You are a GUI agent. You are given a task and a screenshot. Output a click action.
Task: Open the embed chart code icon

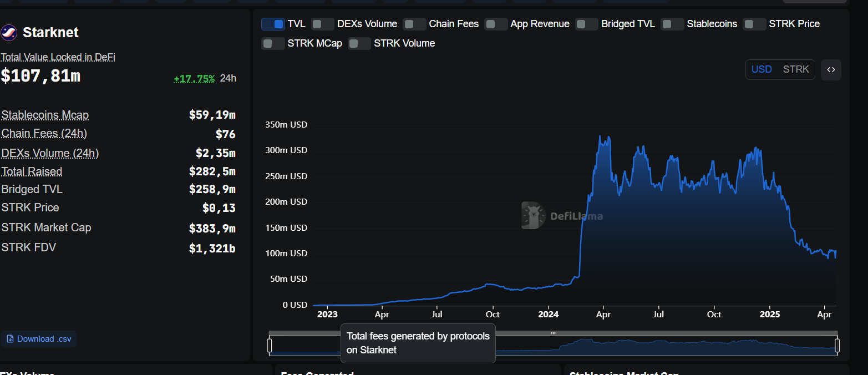[x=831, y=70]
